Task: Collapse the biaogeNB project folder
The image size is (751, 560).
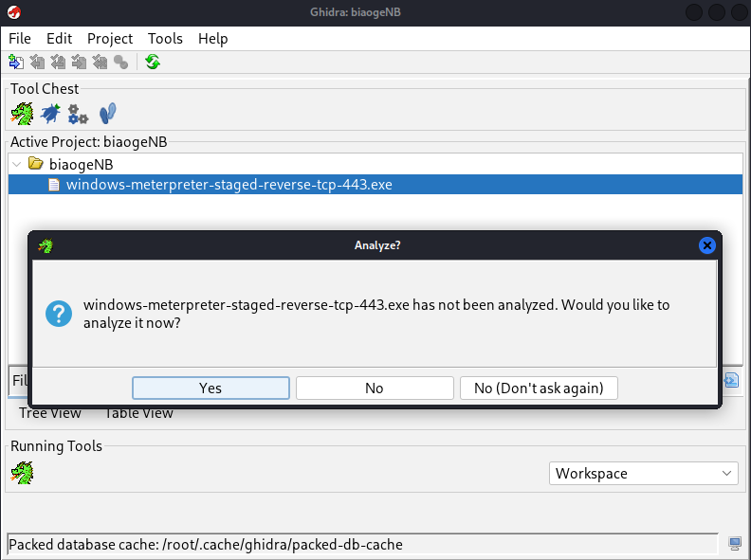Action: (17, 164)
